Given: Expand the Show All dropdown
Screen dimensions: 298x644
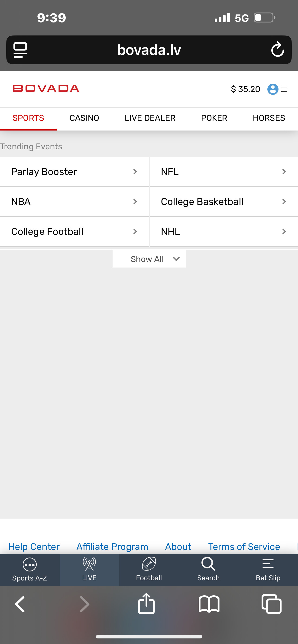Looking at the screenshot, I should coord(149,259).
